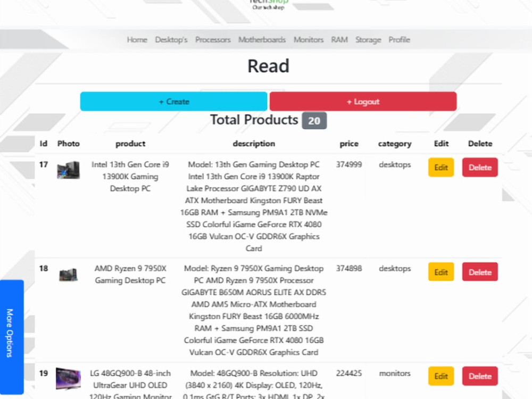Go to the Profile page
This screenshot has width=532, height=399.
pyautogui.click(x=400, y=40)
